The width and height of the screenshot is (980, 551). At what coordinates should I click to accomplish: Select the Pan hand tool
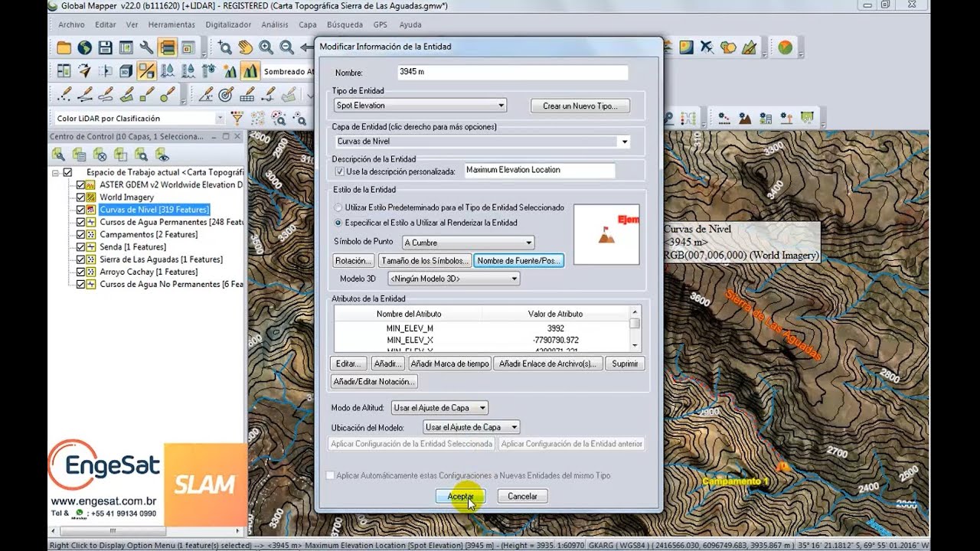[x=245, y=47]
